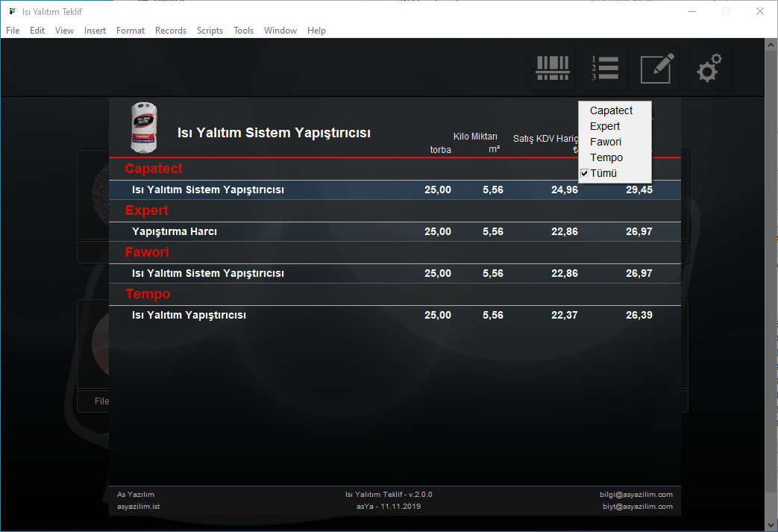Viewport: 778px width, 532px height.
Task: Click the app icon in title bar
Action: tap(13, 11)
